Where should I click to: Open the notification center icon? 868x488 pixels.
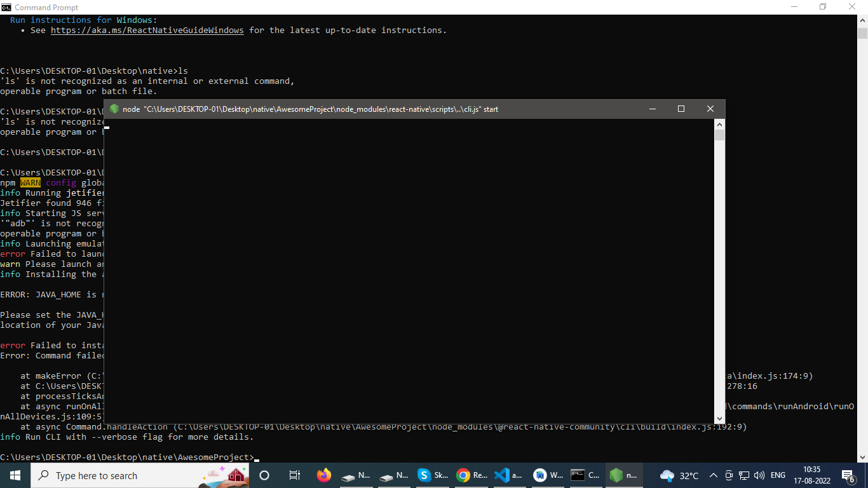[x=848, y=475]
